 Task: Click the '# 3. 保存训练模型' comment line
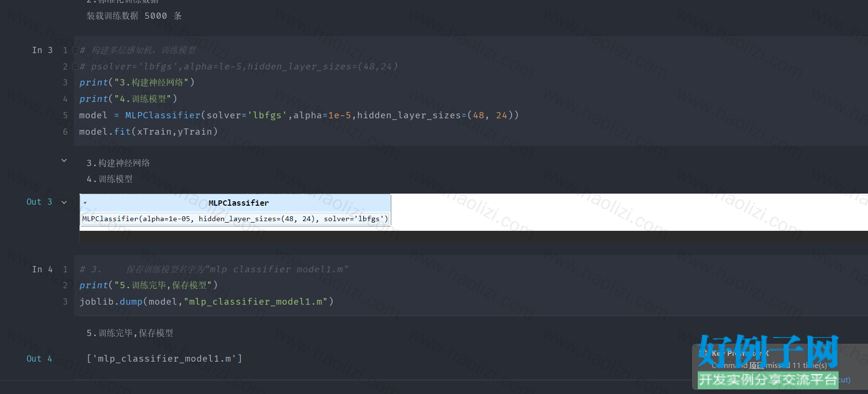coord(214,269)
